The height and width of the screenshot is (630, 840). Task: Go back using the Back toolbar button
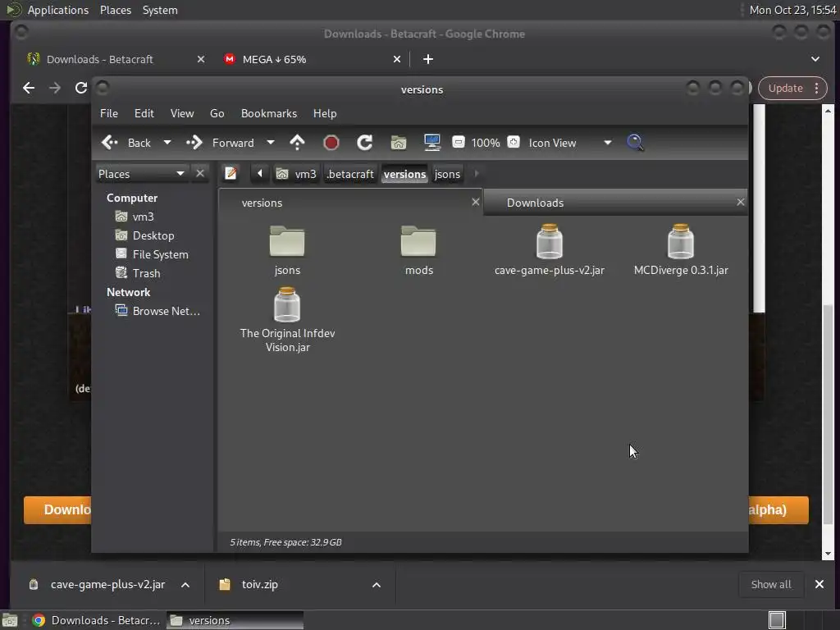[x=126, y=143]
